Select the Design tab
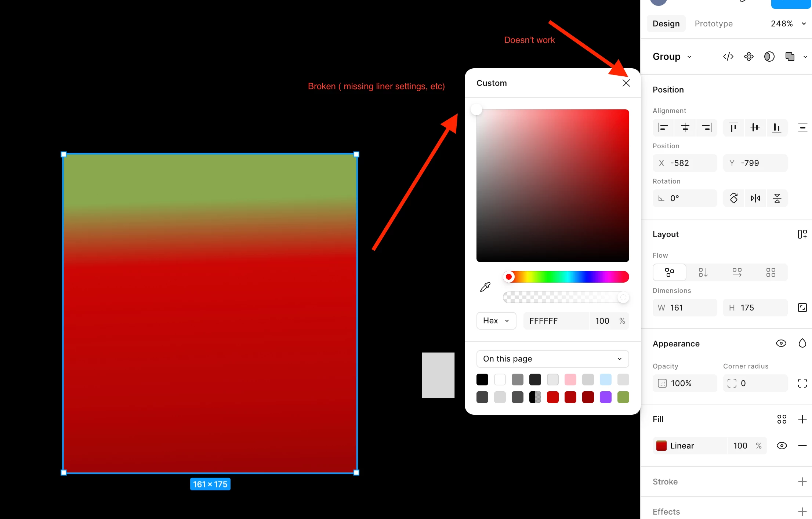 coord(666,23)
